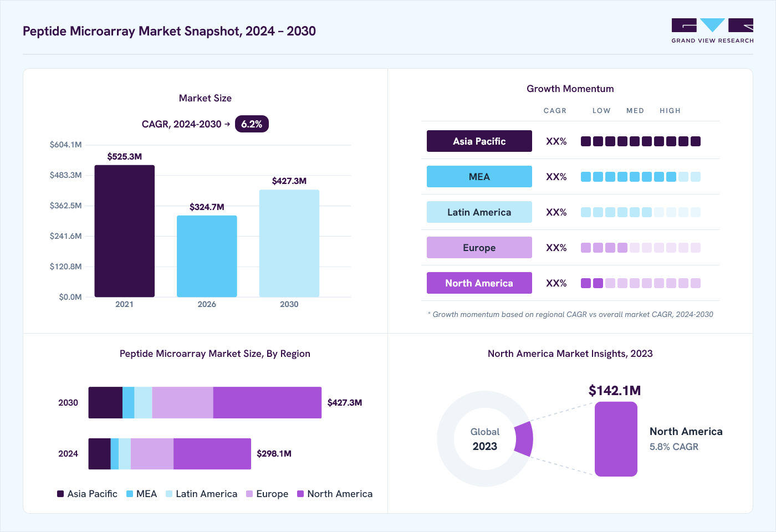776x532 pixels.
Task: Click Asia Pacific segment of 2024 bar
Action: [100, 454]
